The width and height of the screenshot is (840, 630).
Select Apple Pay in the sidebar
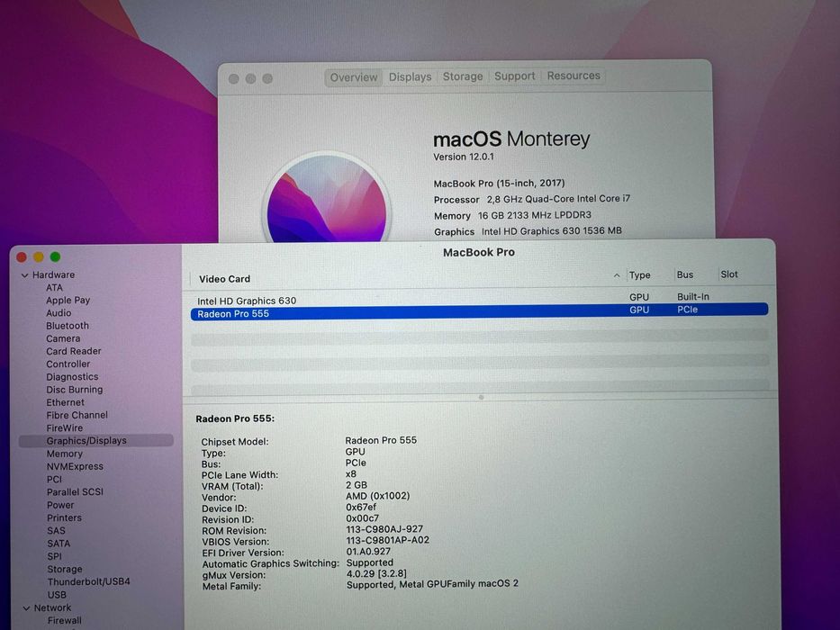point(68,301)
